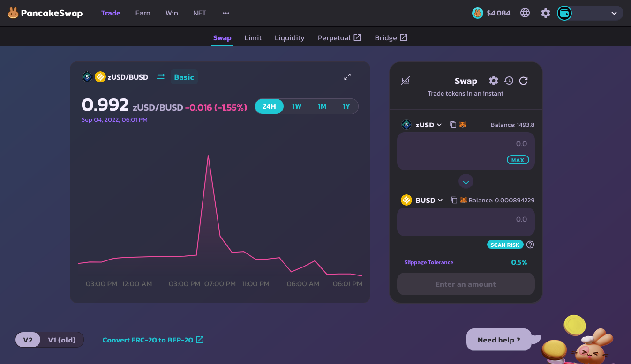Screen dimensions: 631x364
Task: Click the refresh price icon
Action: 524,81
